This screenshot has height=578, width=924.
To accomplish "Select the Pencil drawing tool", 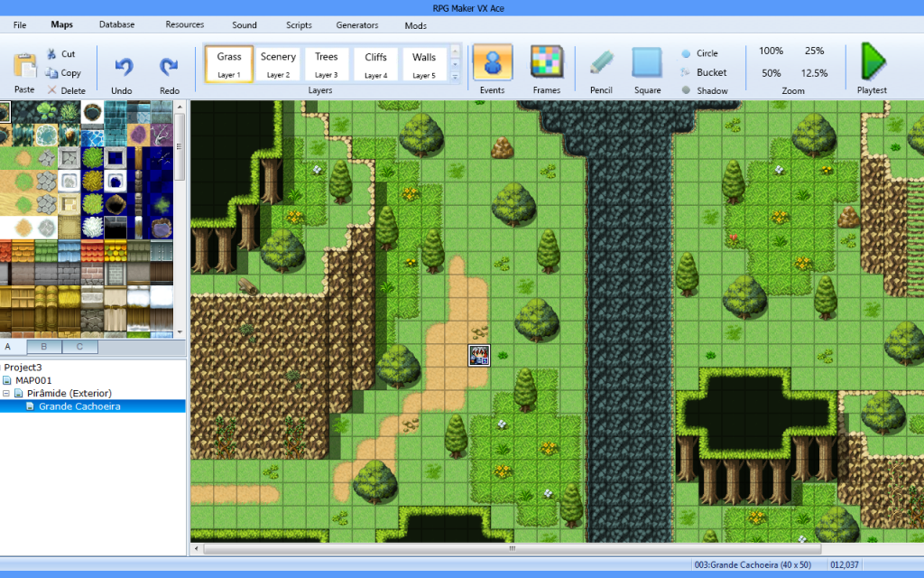I will (601, 63).
